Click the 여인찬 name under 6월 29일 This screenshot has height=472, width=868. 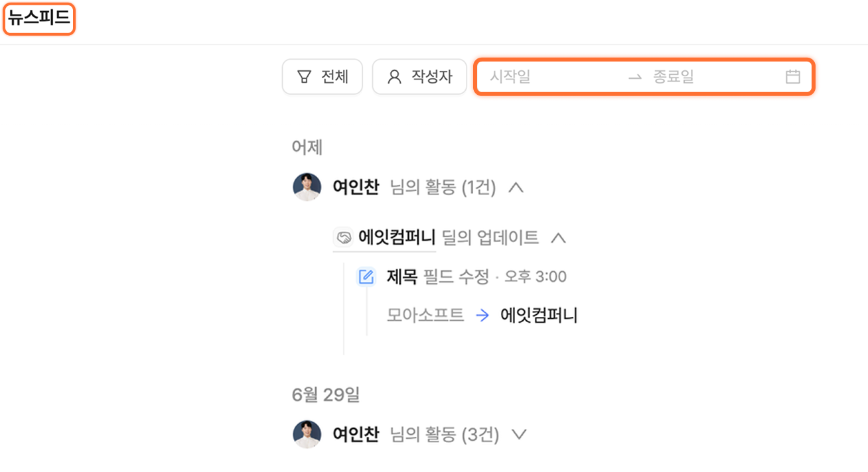pyautogui.click(x=356, y=434)
